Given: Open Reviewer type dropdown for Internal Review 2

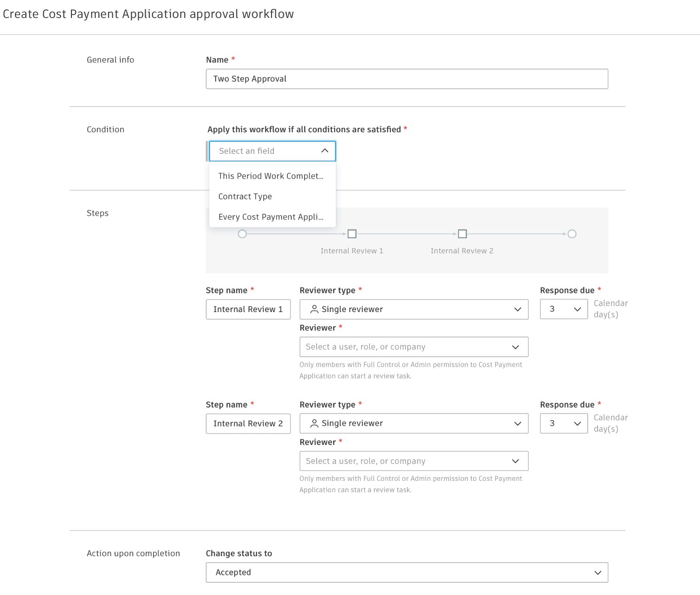Looking at the screenshot, I should [x=414, y=423].
